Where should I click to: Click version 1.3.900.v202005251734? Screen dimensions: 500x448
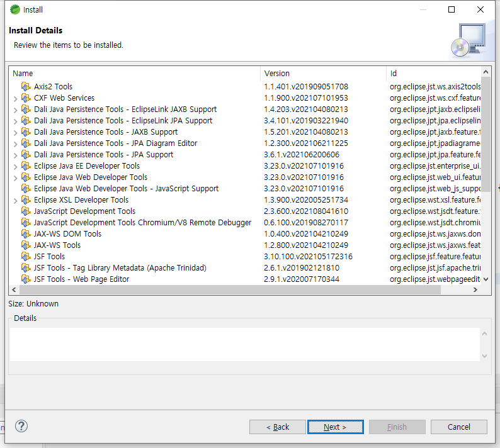(x=306, y=200)
